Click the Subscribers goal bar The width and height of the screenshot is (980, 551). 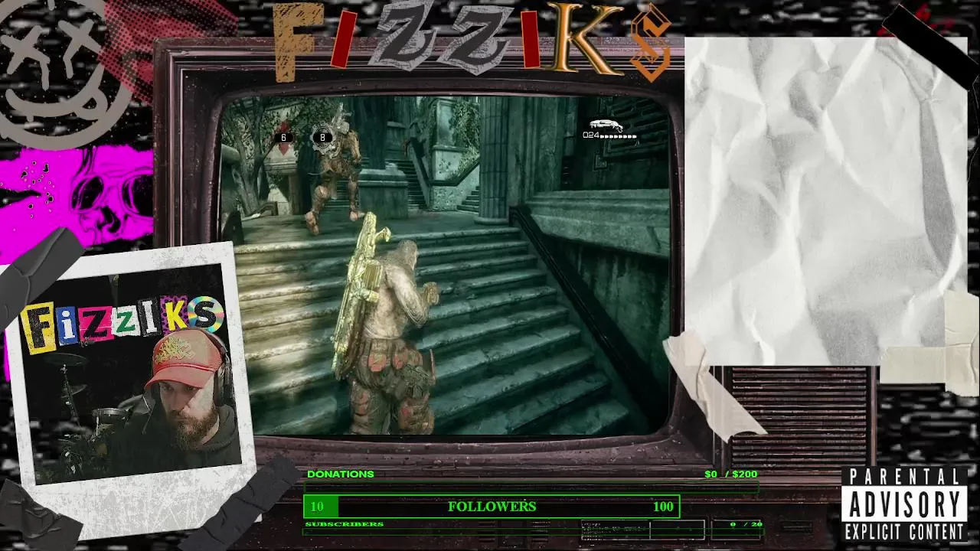point(532,530)
